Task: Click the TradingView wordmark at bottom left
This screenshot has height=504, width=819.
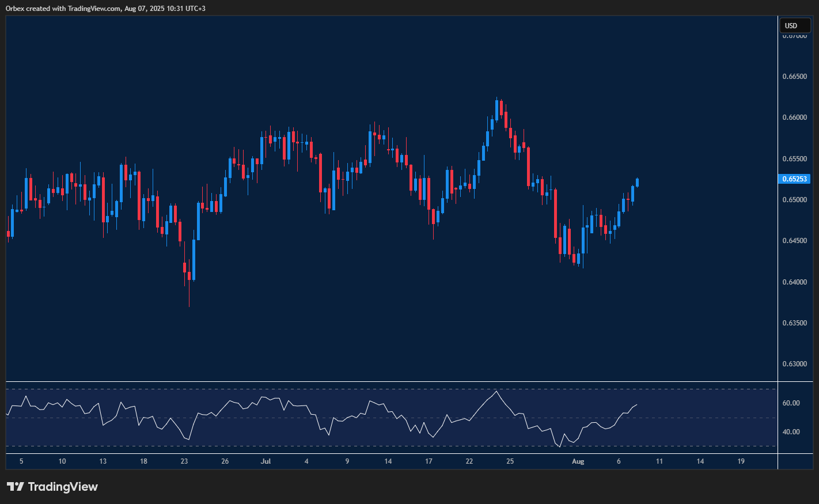Action: pos(63,487)
